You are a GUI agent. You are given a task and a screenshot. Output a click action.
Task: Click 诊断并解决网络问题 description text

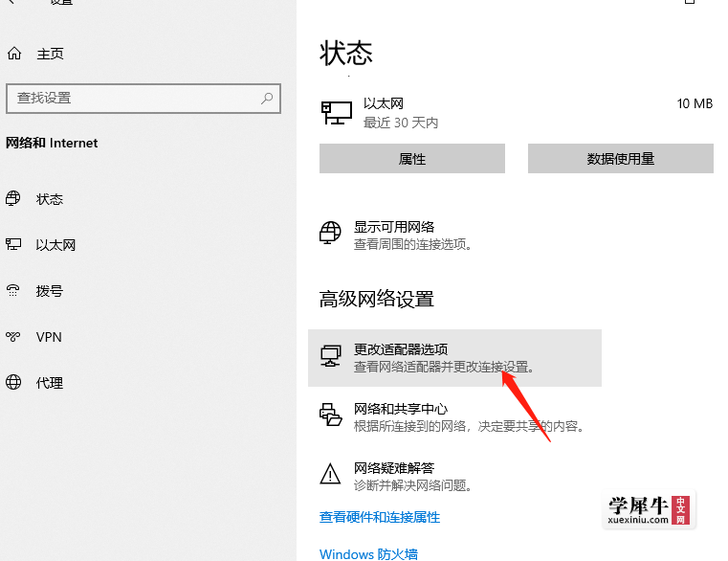(x=412, y=485)
